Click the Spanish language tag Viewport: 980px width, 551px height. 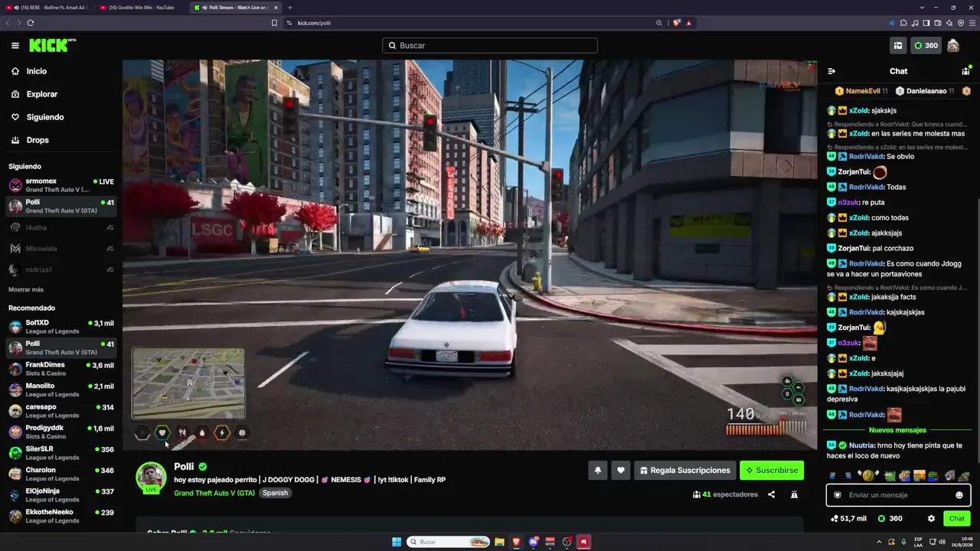[x=275, y=494]
